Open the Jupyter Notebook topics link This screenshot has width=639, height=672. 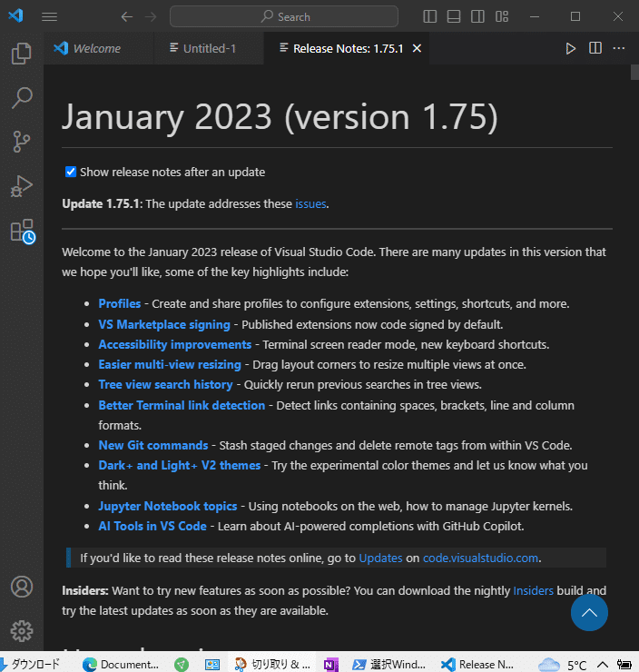click(x=167, y=506)
